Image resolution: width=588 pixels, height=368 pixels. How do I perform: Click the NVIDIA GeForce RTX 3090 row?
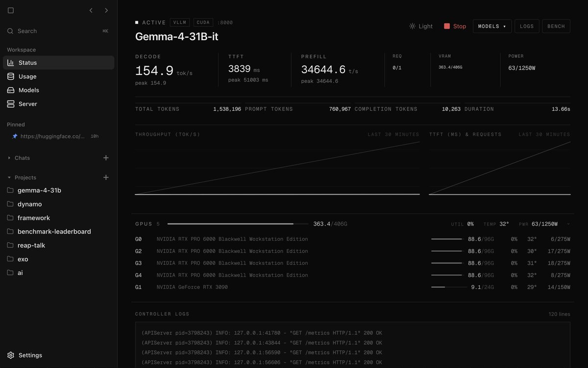point(353,288)
